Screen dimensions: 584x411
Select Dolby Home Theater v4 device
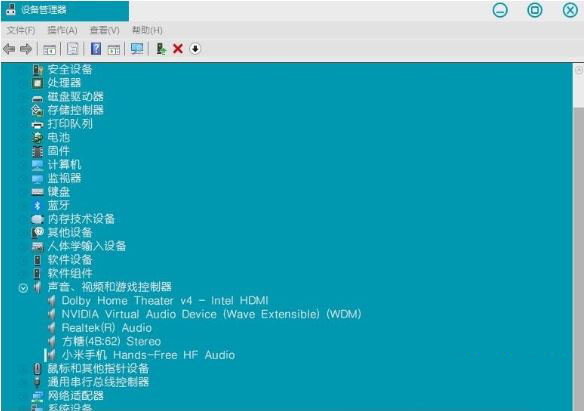click(165, 301)
